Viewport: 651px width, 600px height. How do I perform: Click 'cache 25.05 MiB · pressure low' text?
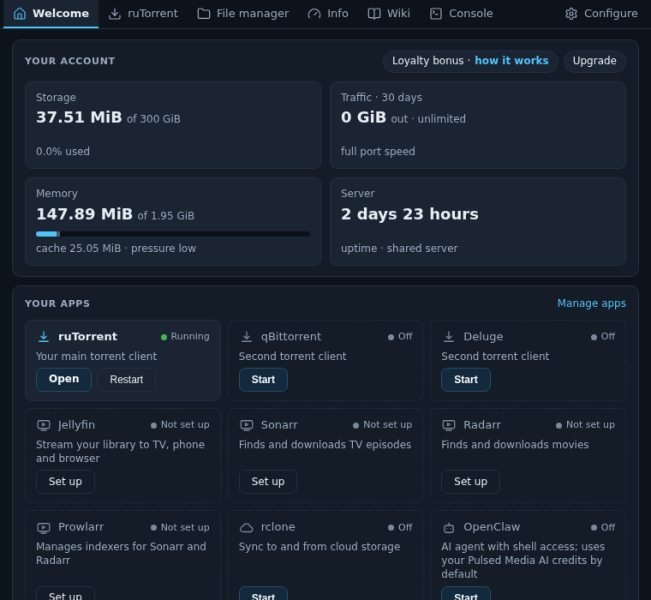(x=116, y=248)
